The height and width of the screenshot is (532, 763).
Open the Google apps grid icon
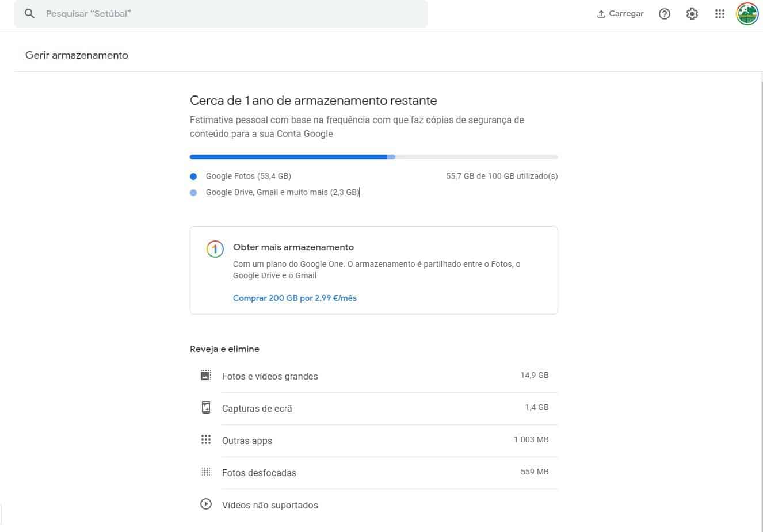pos(720,14)
